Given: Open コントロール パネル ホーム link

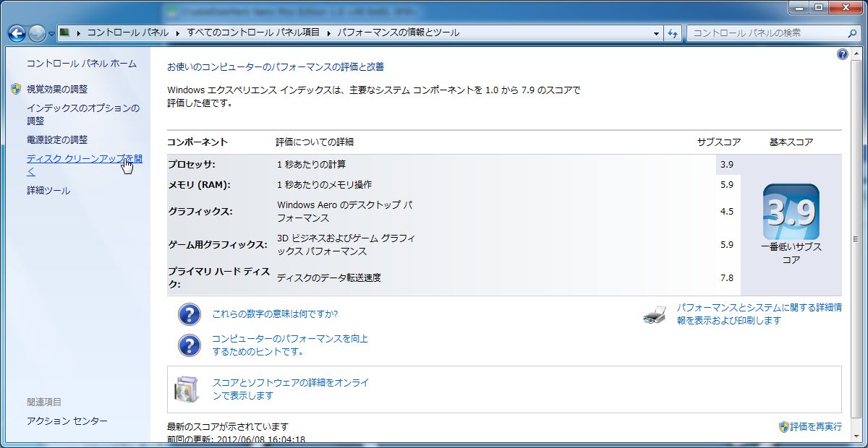Looking at the screenshot, I should point(82,64).
